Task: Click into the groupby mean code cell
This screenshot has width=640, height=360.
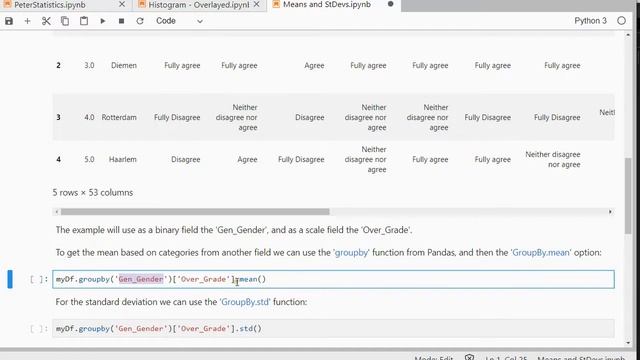Action: point(333,279)
